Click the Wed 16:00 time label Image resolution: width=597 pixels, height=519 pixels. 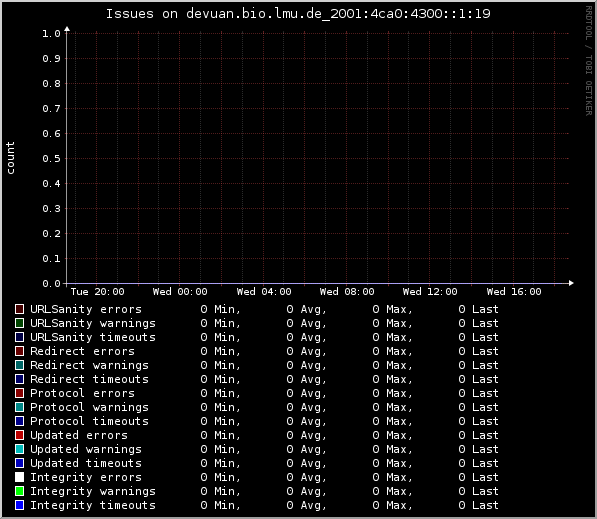pos(514,292)
